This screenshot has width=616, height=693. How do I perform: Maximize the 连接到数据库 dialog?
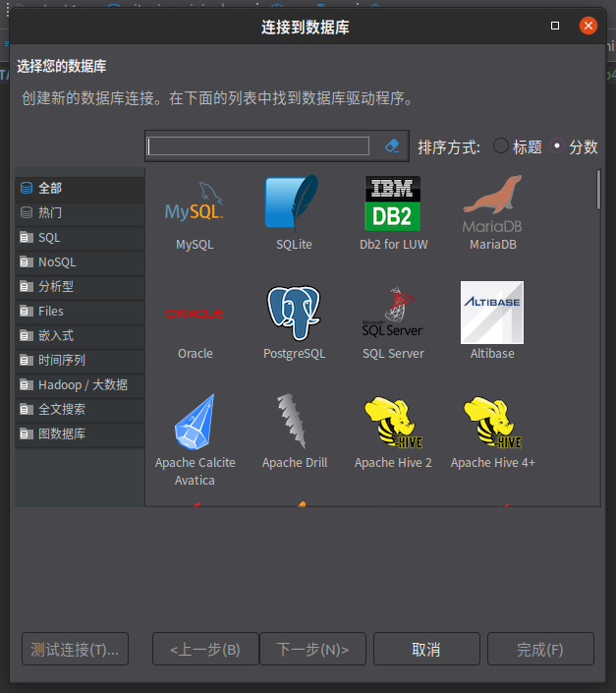555,26
